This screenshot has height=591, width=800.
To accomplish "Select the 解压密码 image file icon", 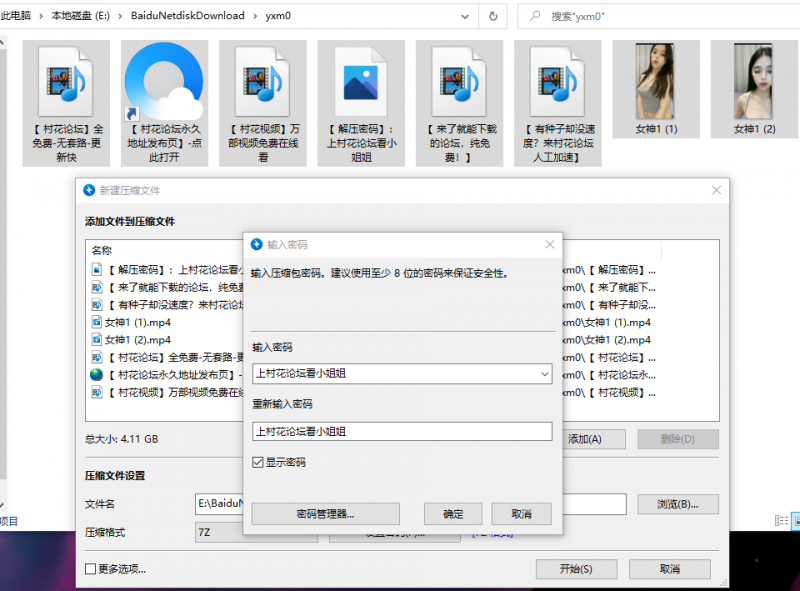I will click(361, 80).
